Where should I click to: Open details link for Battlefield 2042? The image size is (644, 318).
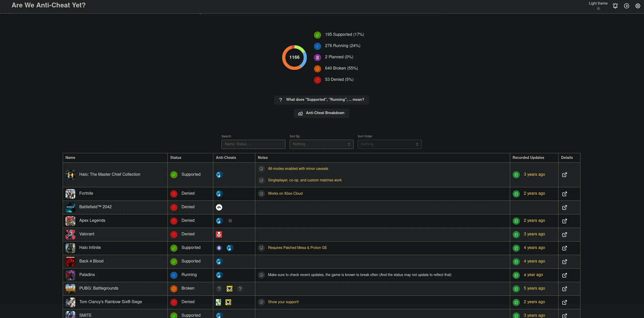pyautogui.click(x=564, y=207)
